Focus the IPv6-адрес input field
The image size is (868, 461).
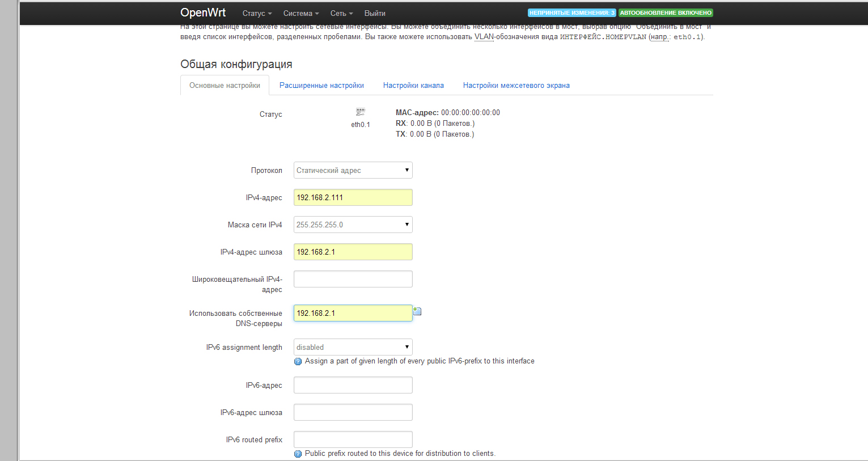353,385
